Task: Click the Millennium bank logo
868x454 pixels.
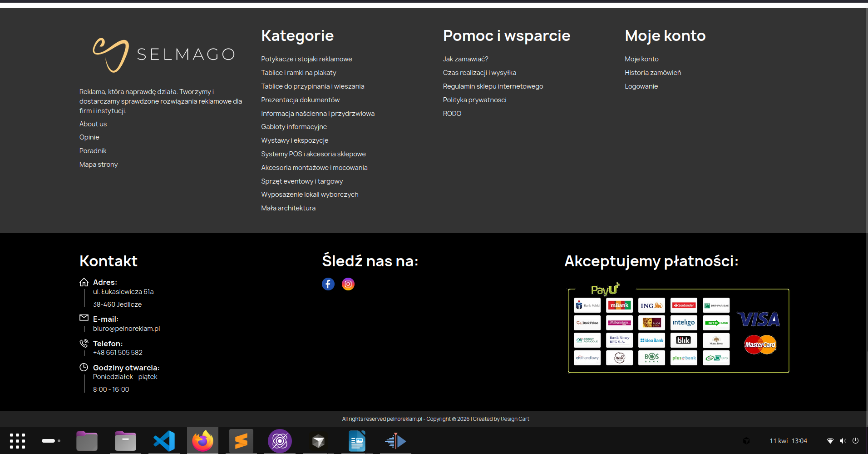Action: click(x=619, y=323)
